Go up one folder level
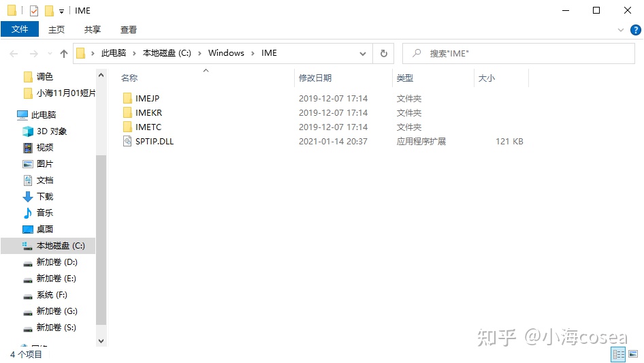 [64, 53]
